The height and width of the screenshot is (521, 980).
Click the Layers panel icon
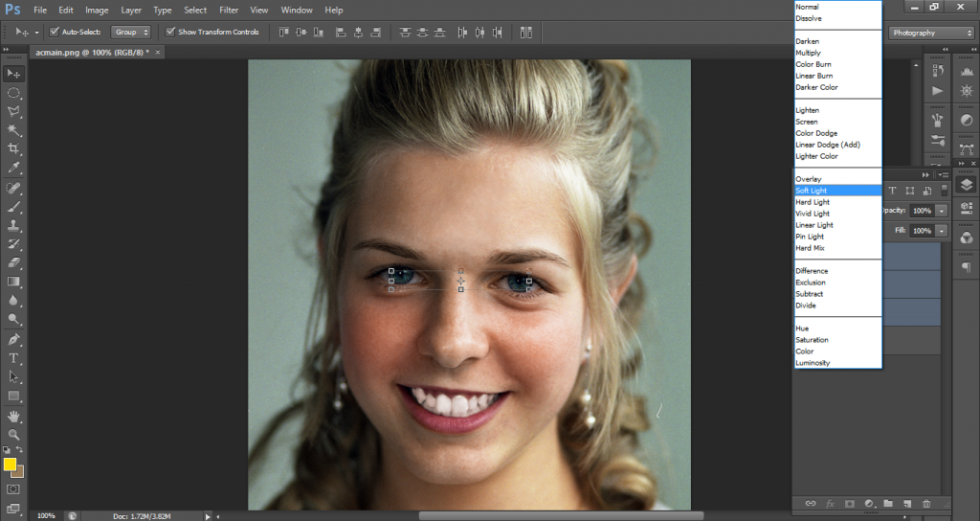[967, 185]
